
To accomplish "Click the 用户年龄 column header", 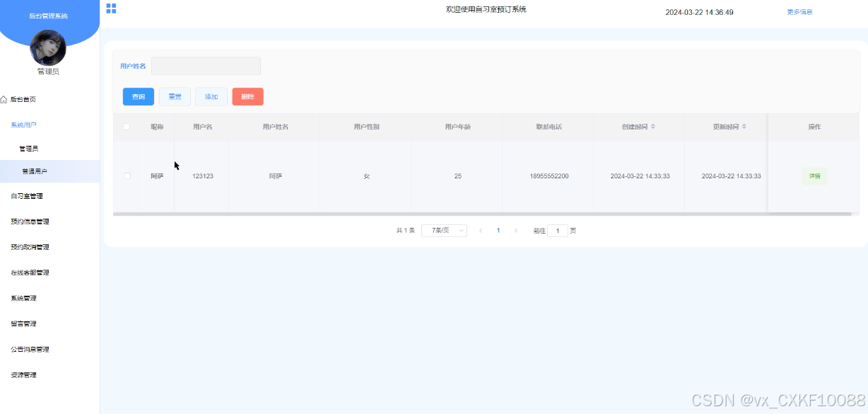I will coord(457,127).
